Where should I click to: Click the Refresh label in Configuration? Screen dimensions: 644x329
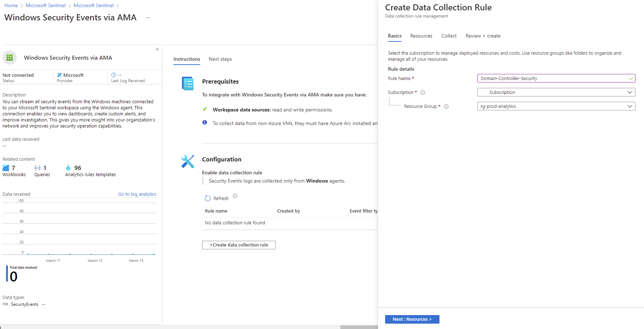tap(221, 199)
